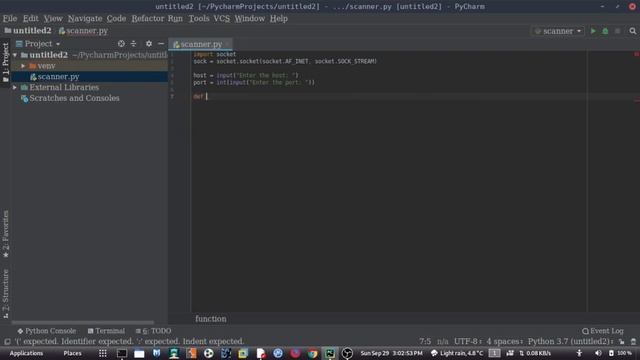
Task: Click the volume speaker icon in system tray
Action: tap(598, 353)
